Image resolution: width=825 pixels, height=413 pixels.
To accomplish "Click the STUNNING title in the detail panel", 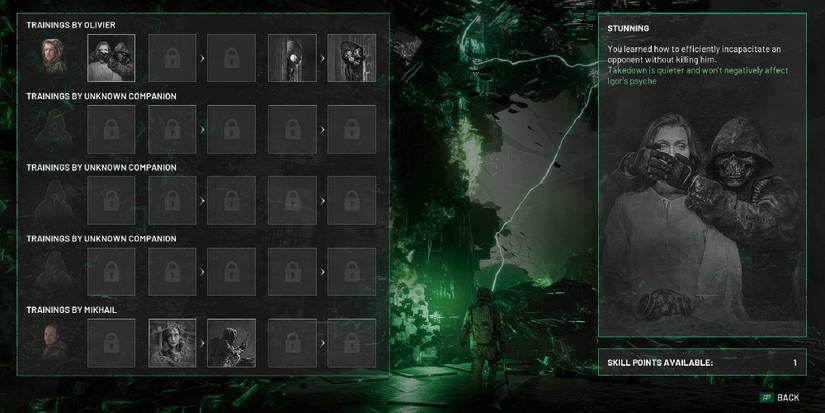I will pyautogui.click(x=628, y=28).
